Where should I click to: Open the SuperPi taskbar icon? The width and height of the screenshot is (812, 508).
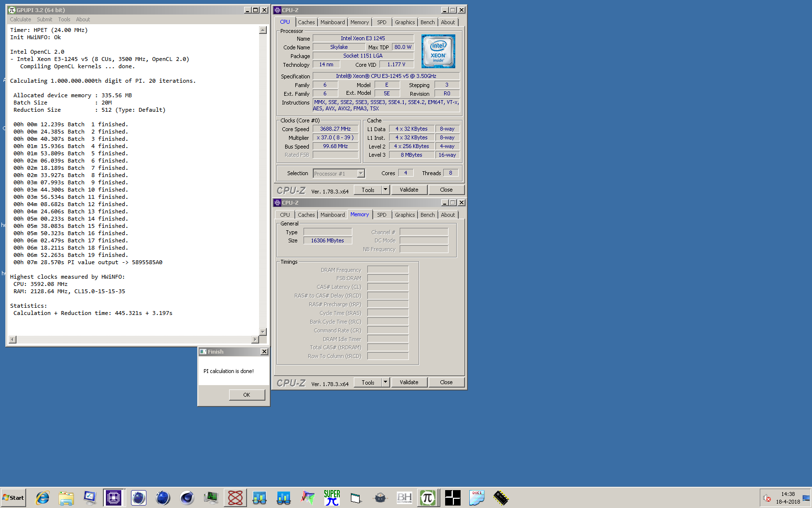pyautogui.click(x=332, y=497)
